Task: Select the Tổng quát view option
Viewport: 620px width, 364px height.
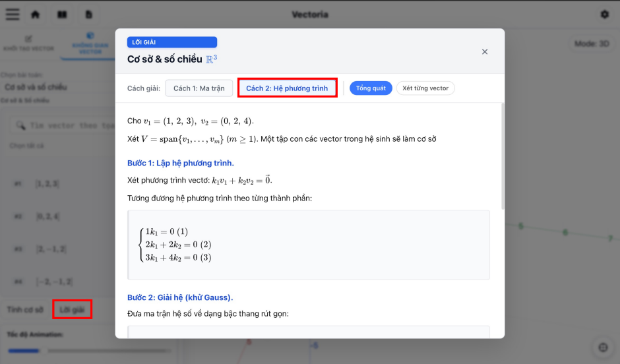Action: [x=371, y=88]
